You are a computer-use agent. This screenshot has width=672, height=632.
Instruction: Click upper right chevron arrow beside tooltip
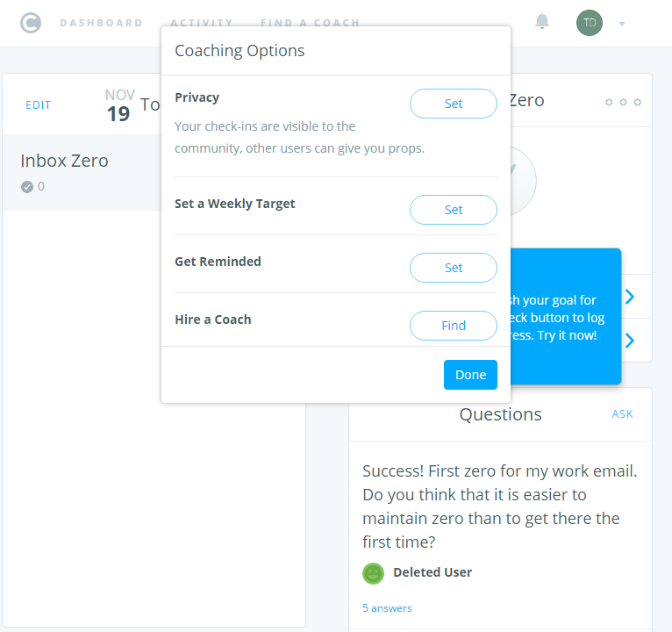629,297
